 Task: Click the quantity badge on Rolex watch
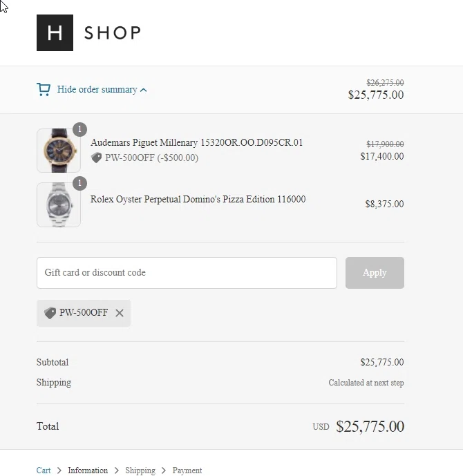pos(80,183)
